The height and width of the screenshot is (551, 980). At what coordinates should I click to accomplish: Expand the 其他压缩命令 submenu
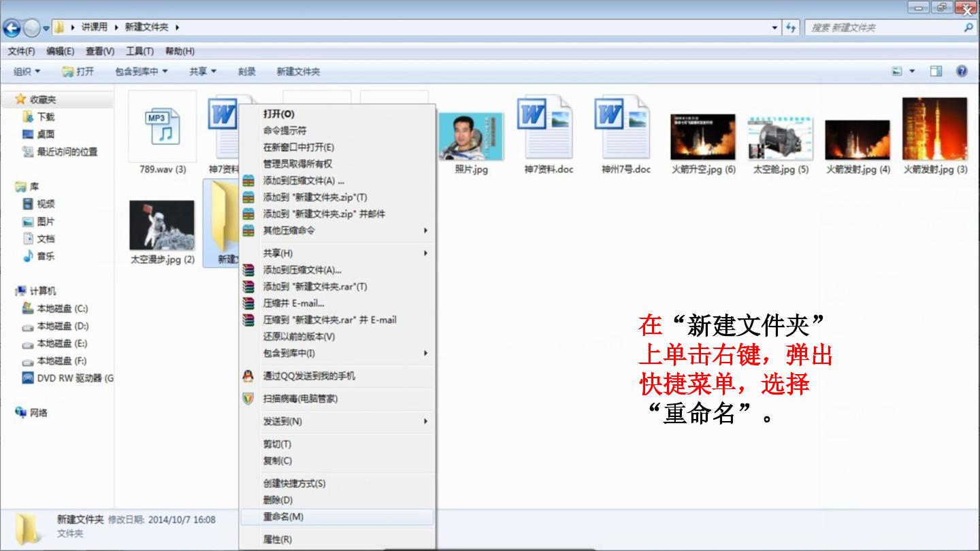tap(338, 231)
